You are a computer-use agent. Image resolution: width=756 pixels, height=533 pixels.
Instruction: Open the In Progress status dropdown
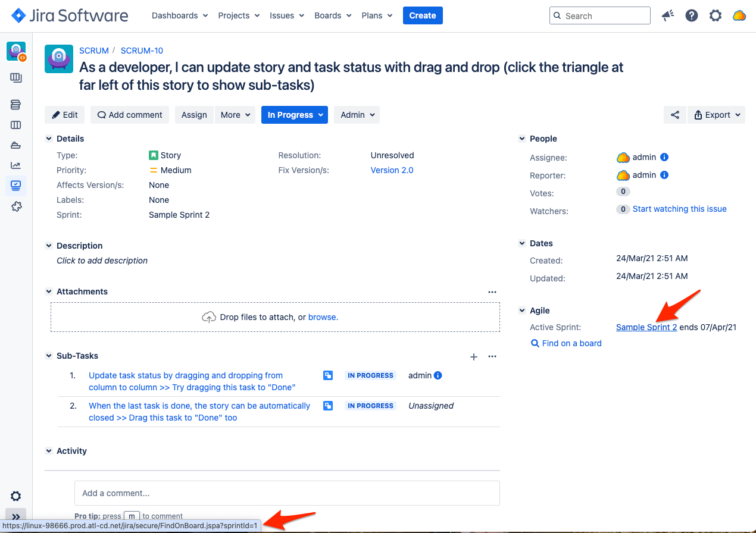(295, 115)
